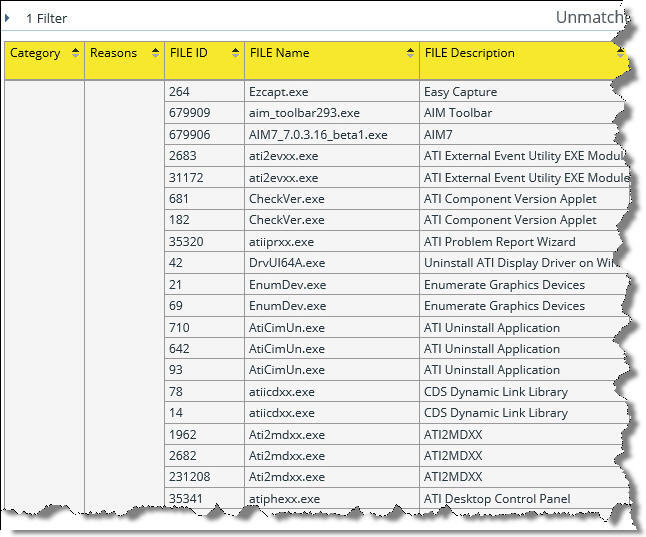The image size is (646, 537).
Task: Select file ID 710 cell
Action: pyautogui.click(x=204, y=327)
